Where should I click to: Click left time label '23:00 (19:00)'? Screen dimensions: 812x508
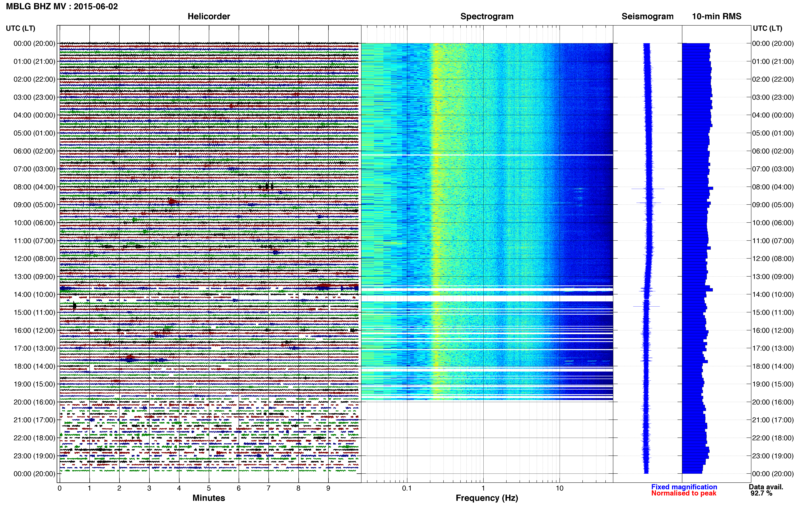tap(34, 456)
